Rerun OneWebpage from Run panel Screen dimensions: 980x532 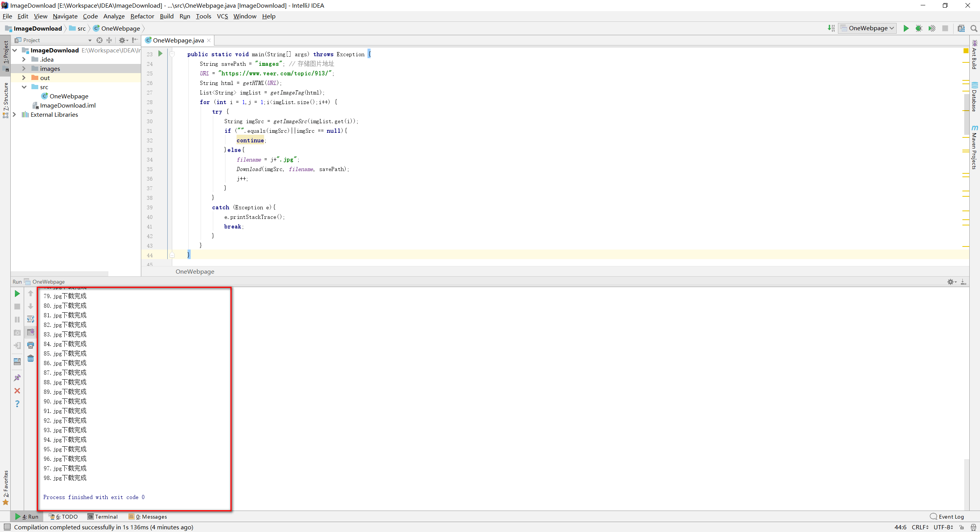[17, 294]
